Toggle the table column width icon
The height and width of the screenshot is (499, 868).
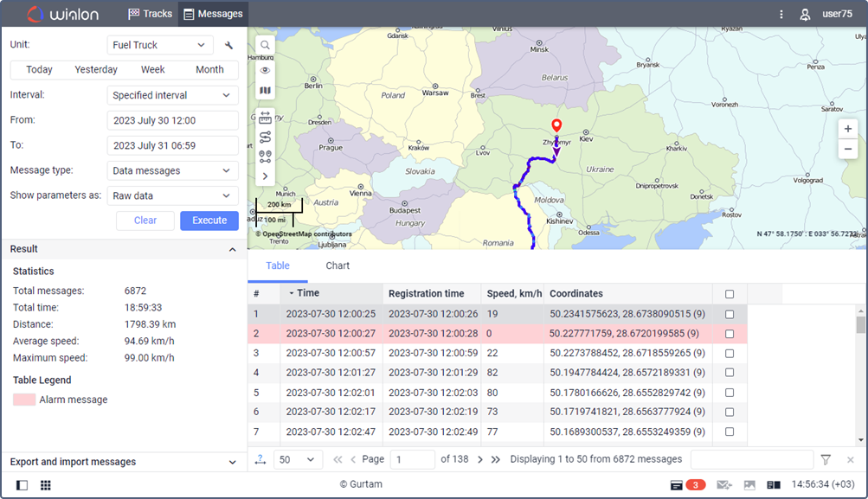(260, 460)
